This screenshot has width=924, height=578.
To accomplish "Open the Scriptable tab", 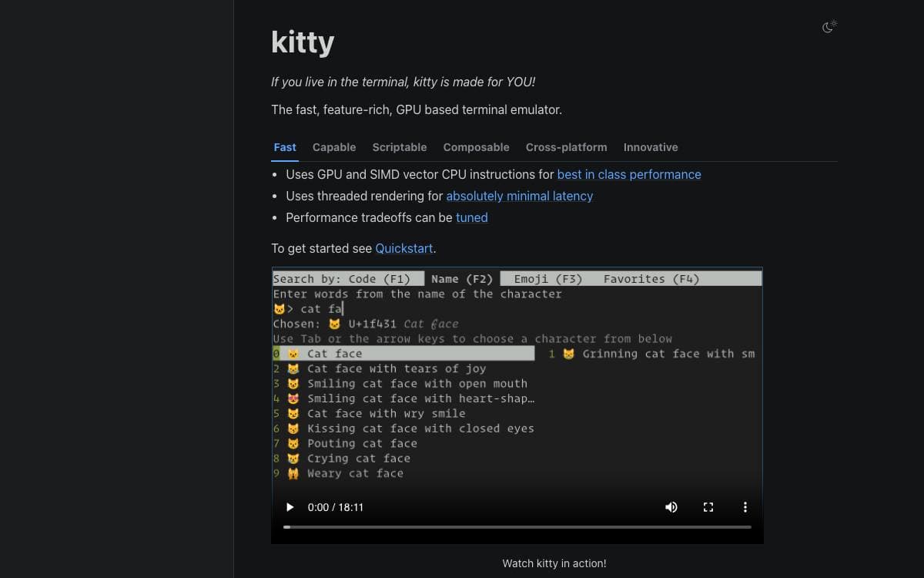I will [400, 147].
